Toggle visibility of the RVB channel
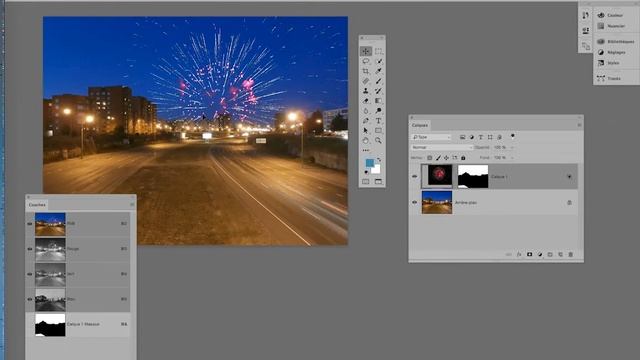The image size is (640, 360). point(30,224)
